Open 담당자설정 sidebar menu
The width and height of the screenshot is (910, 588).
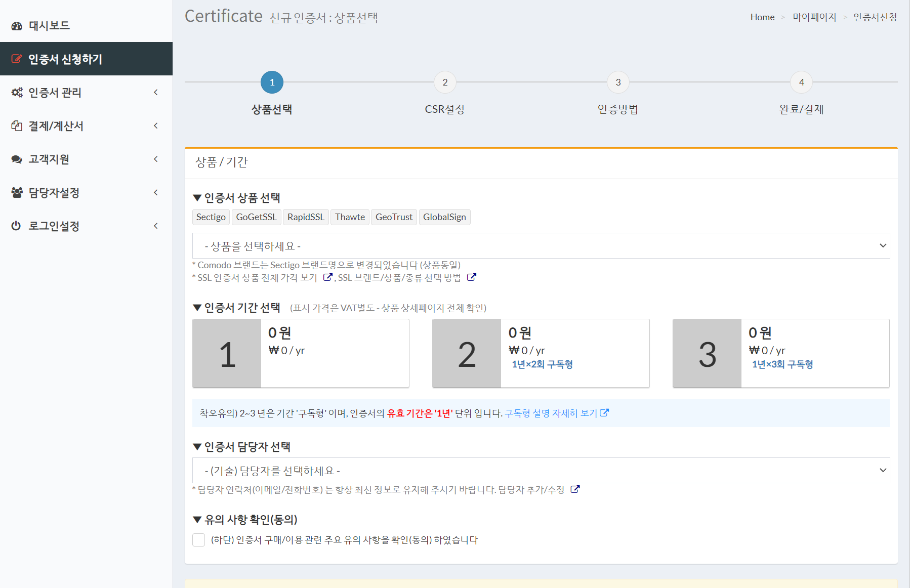pos(86,192)
